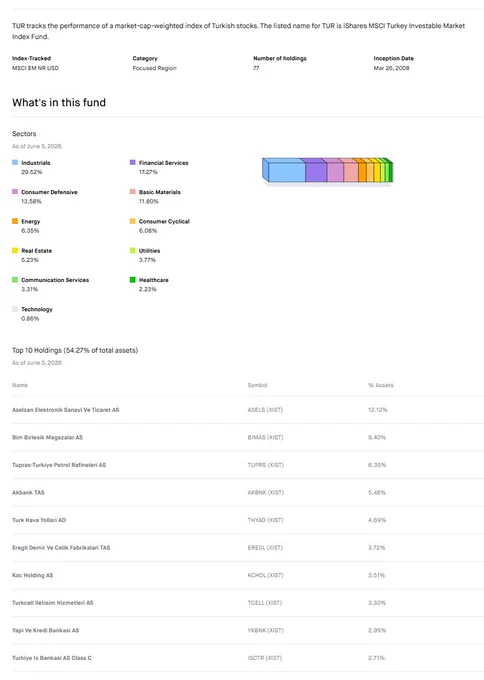Click the Focused Region category value
This screenshot has width=484, height=680.
(154, 68)
